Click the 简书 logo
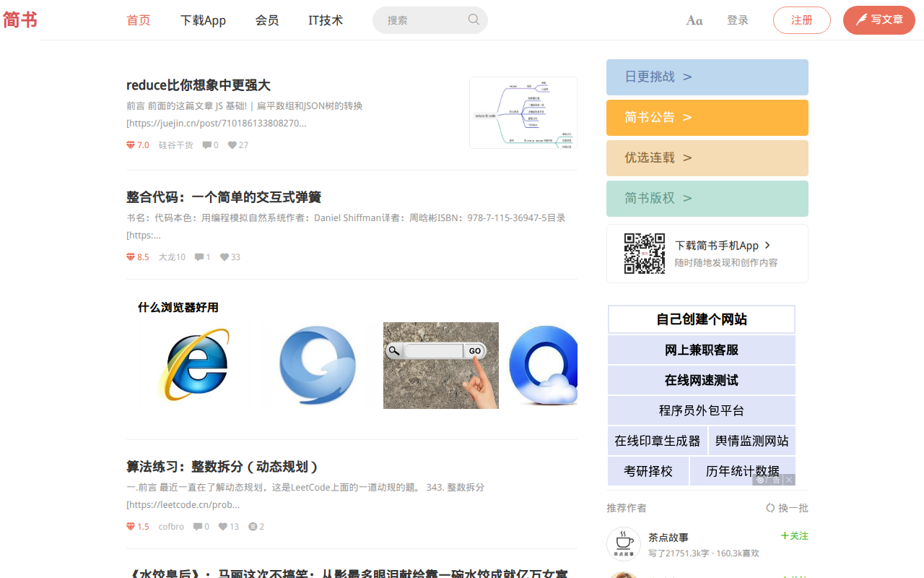924x578 pixels. pyautogui.click(x=20, y=20)
